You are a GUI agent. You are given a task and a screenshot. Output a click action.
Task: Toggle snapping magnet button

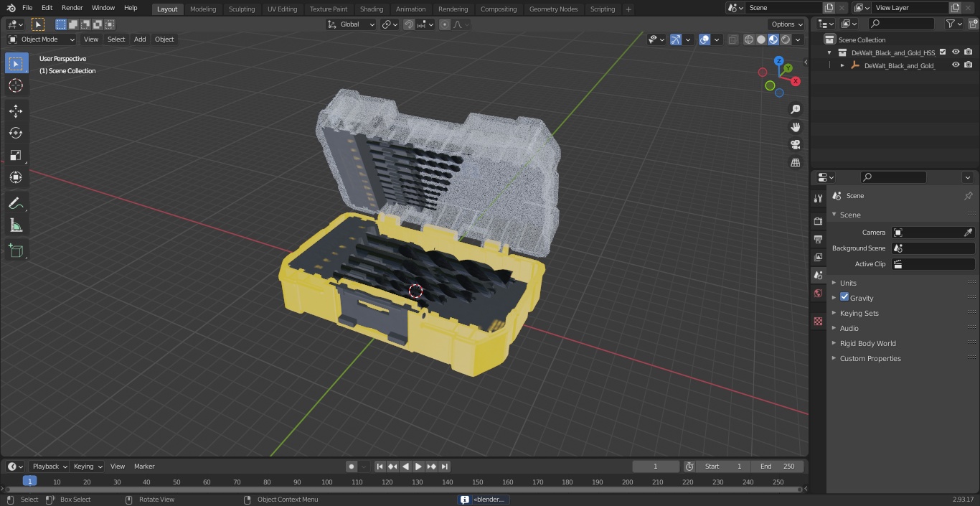pyautogui.click(x=408, y=24)
